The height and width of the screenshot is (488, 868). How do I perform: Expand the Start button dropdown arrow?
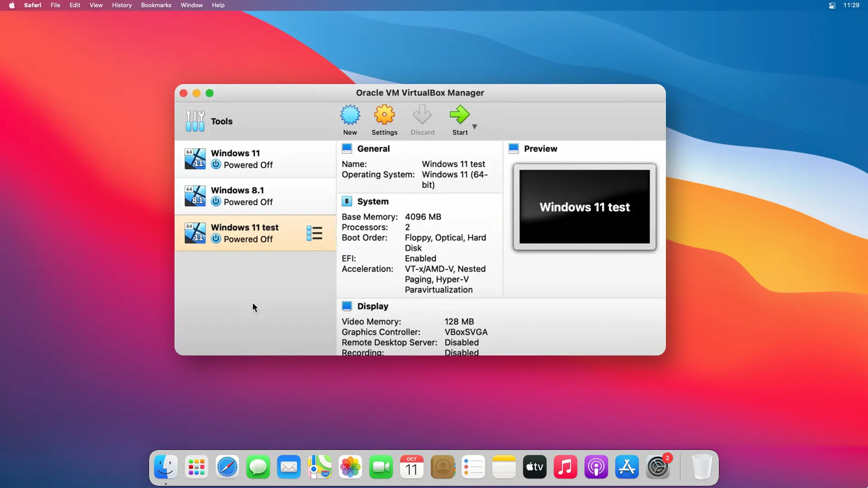[x=475, y=127]
